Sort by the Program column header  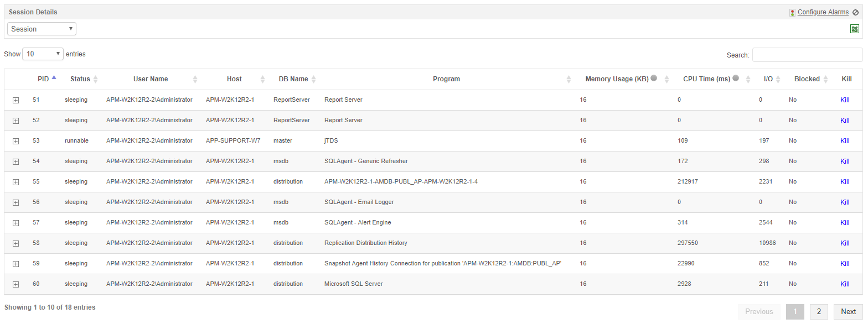446,79
